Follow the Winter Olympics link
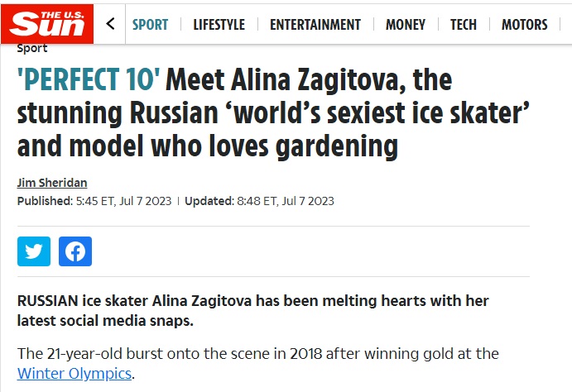This screenshot has width=572, height=392. point(75,374)
